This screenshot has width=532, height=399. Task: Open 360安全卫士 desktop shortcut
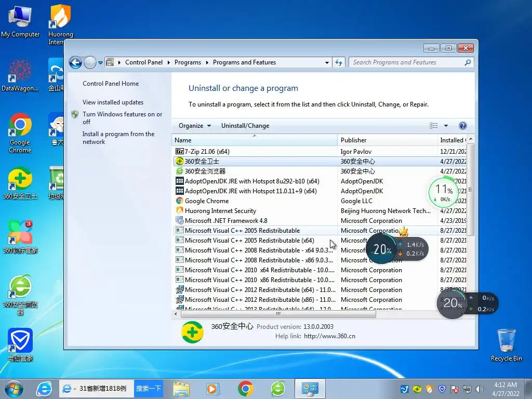[20, 183]
